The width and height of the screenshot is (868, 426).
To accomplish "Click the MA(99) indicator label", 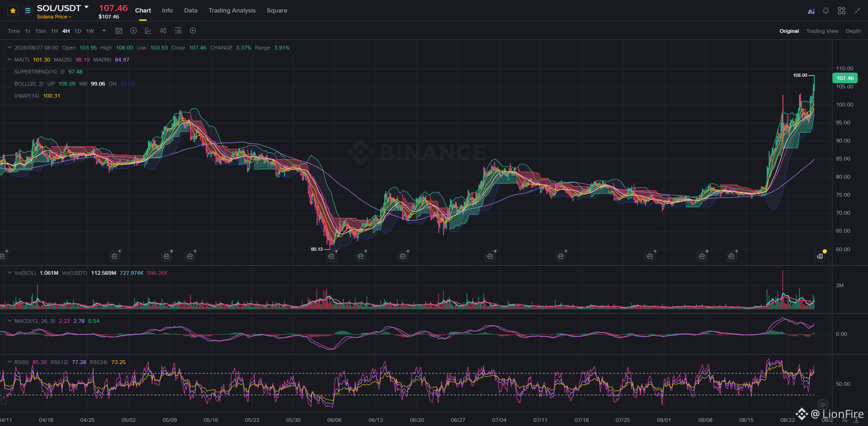I will (102, 60).
